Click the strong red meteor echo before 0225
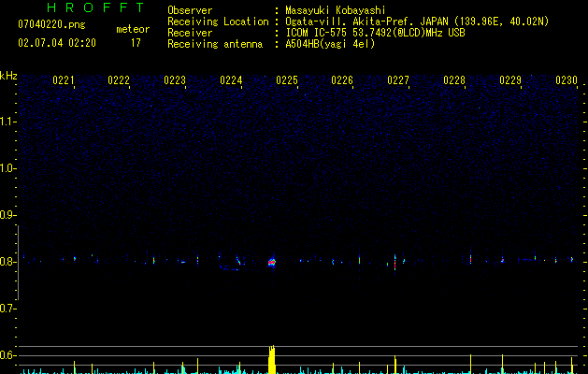Image resolution: width=588 pixels, height=374 pixels. click(x=272, y=262)
